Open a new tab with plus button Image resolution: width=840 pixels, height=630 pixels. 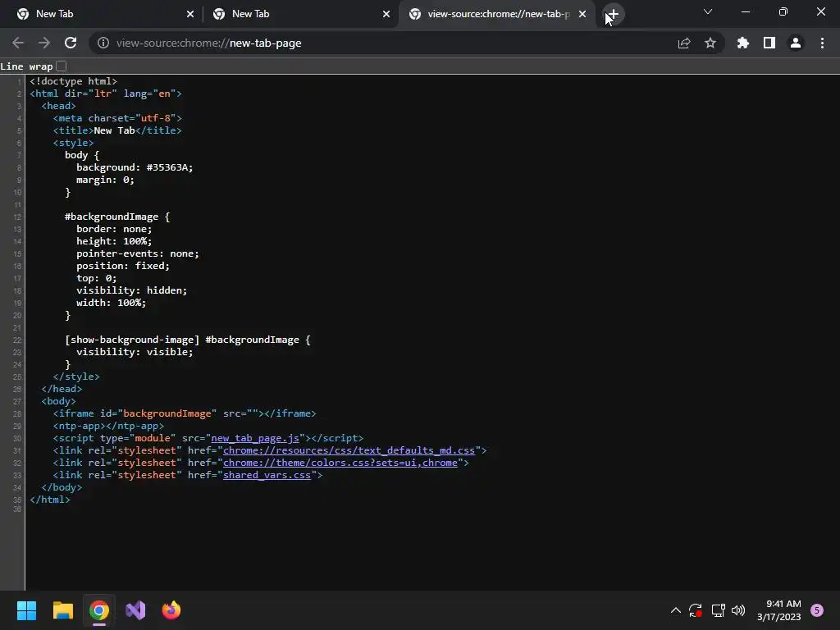(x=613, y=14)
